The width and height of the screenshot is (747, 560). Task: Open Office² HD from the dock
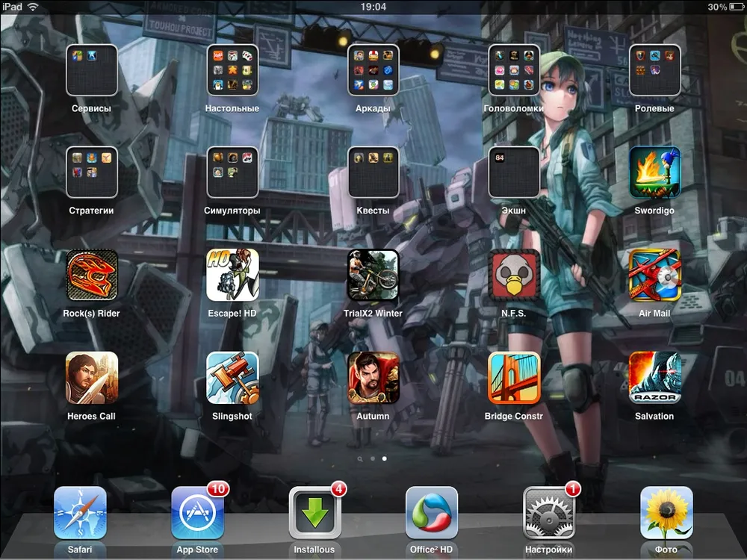coord(432,513)
